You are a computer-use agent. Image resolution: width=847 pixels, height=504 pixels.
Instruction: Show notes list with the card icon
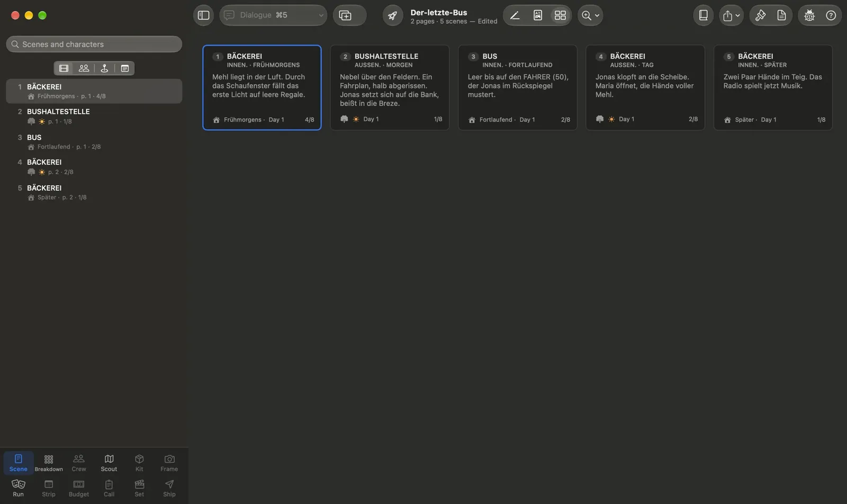click(124, 68)
